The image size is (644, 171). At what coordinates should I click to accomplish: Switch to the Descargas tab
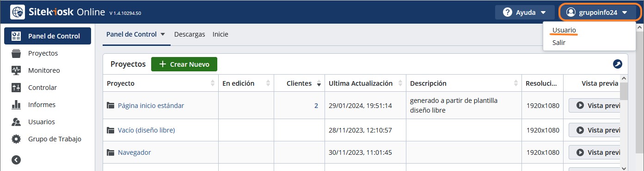190,34
